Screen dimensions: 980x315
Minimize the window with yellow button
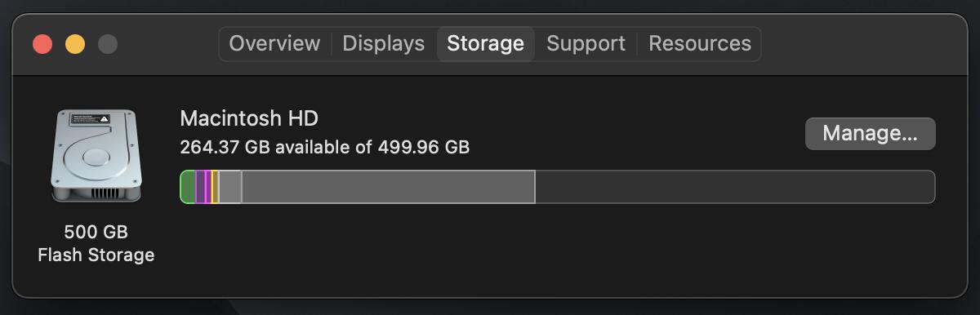[75, 44]
